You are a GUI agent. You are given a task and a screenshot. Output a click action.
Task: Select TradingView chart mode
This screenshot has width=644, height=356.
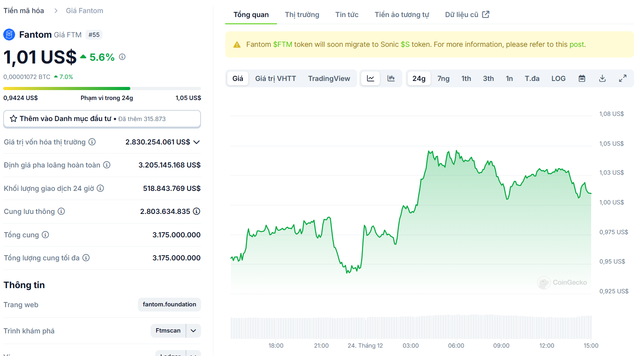(x=329, y=78)
